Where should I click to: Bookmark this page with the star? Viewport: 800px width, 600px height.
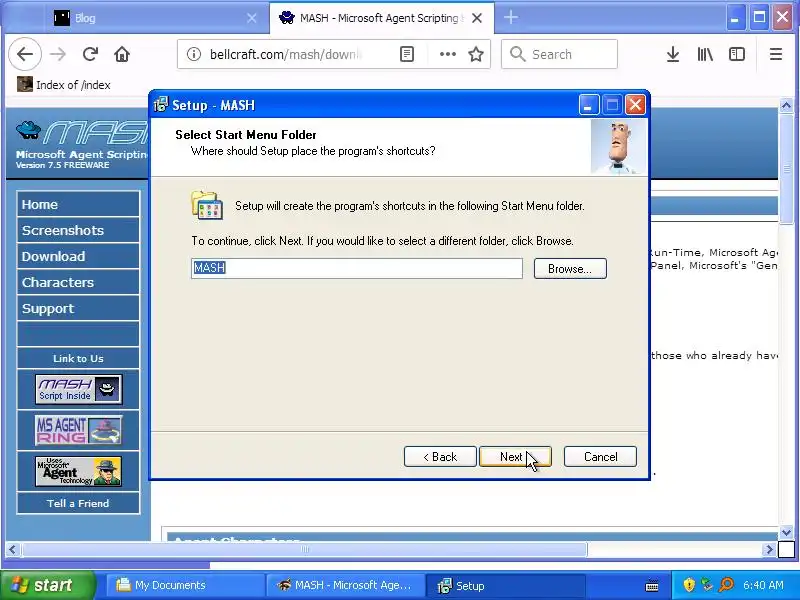(x=476, y=54)
